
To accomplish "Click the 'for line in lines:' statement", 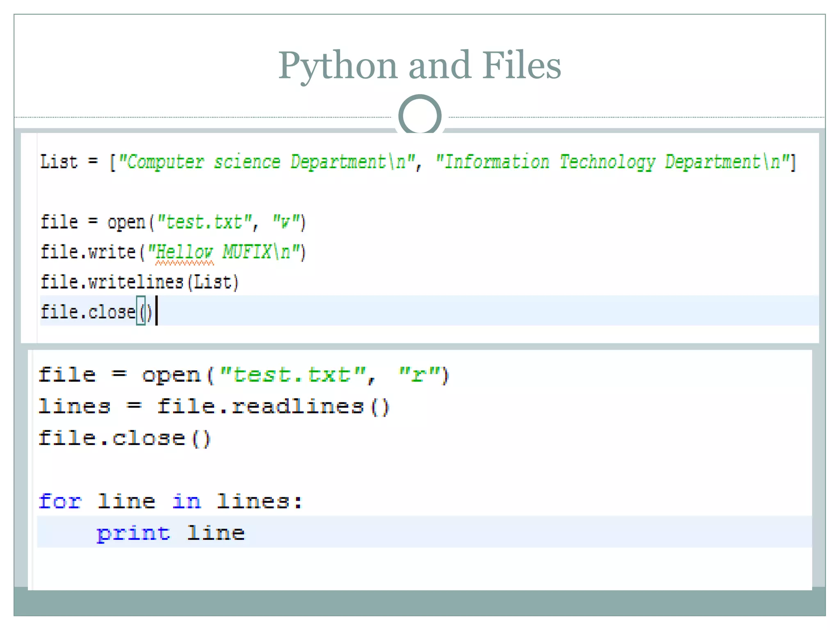I will point(171,501).
